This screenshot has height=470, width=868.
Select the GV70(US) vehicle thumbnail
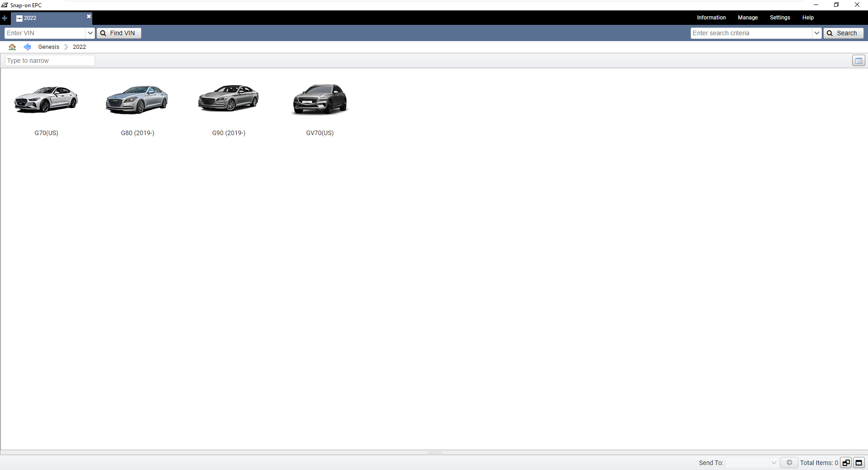(x=320, y=99)
